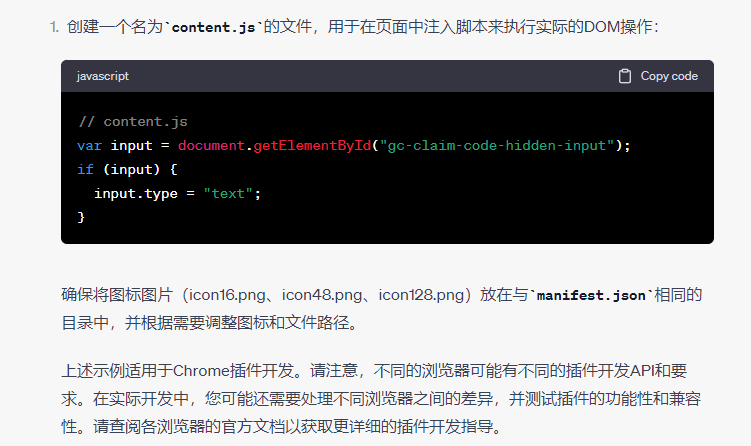Click the getElementById method in code
751x446 pixels.
pos(312,146)
